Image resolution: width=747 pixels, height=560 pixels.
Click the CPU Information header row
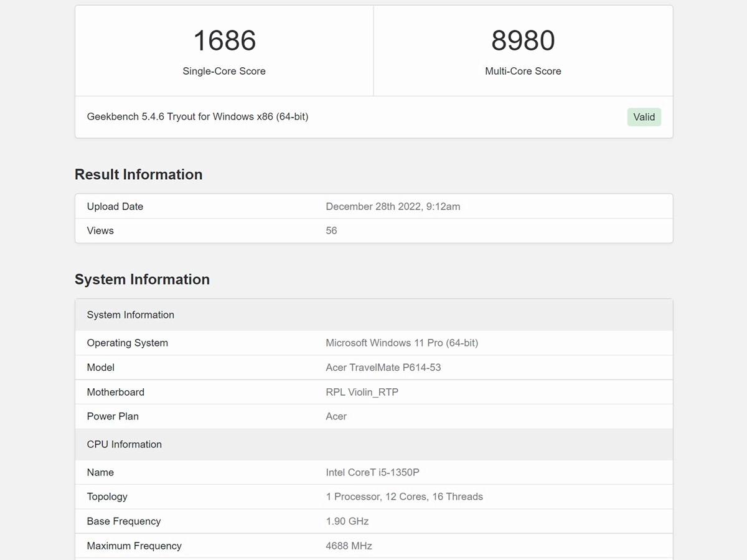click(x=374, y=444)
